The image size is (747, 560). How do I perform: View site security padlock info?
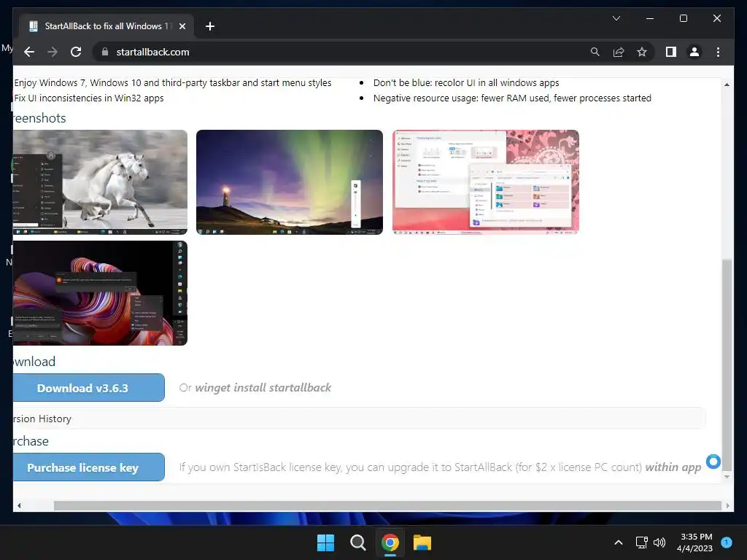point(105,52)
